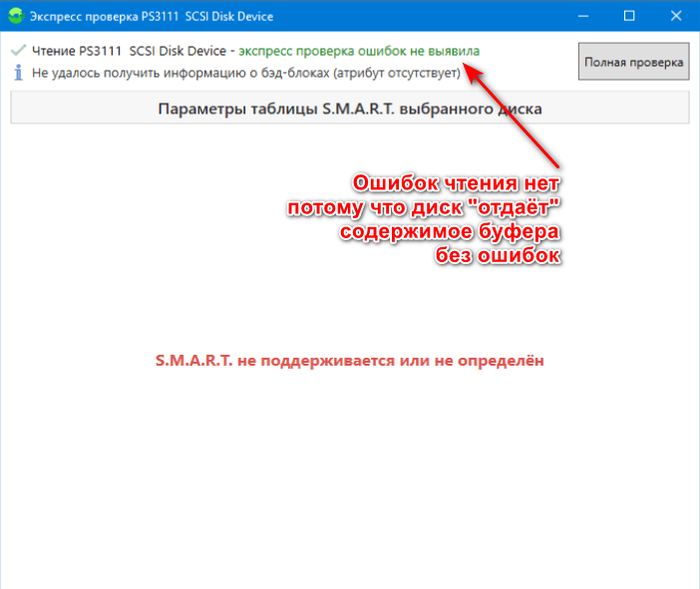The image size is (700, 589).
Task: Click the 'Полная проверка' button
Action: coord(633,62)
